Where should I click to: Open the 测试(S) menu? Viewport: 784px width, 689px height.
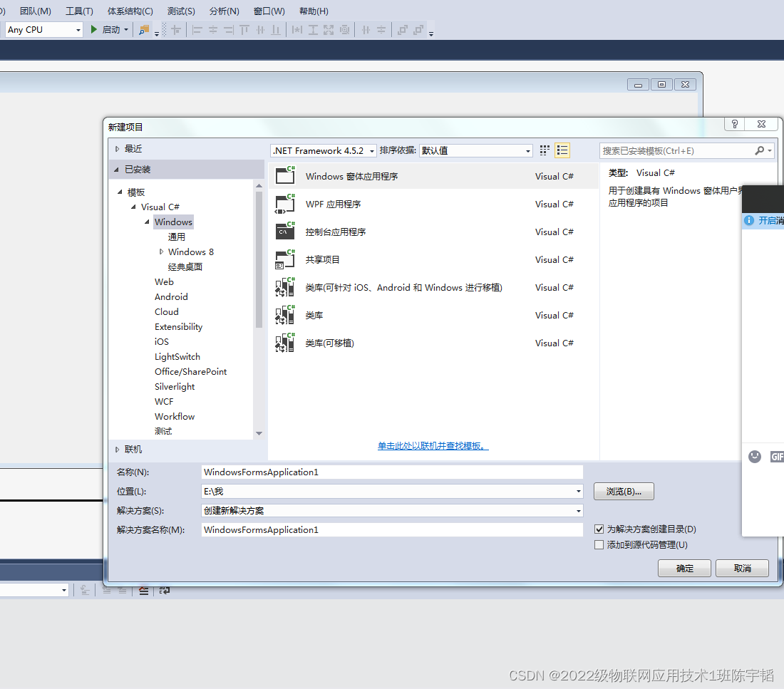click(x=181, y=11)
